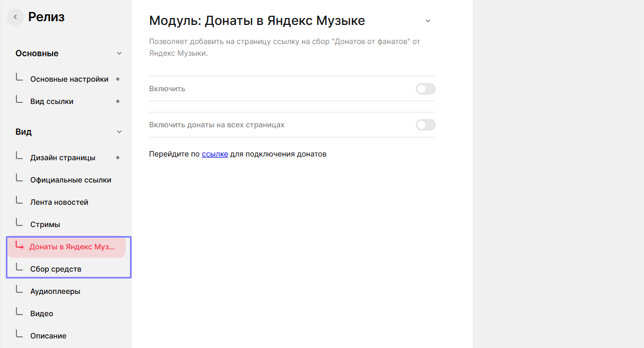Select Вид ссылки menu item
This screenshot has height=348, width=644.
pyautogui.click(x=52, y=102)
